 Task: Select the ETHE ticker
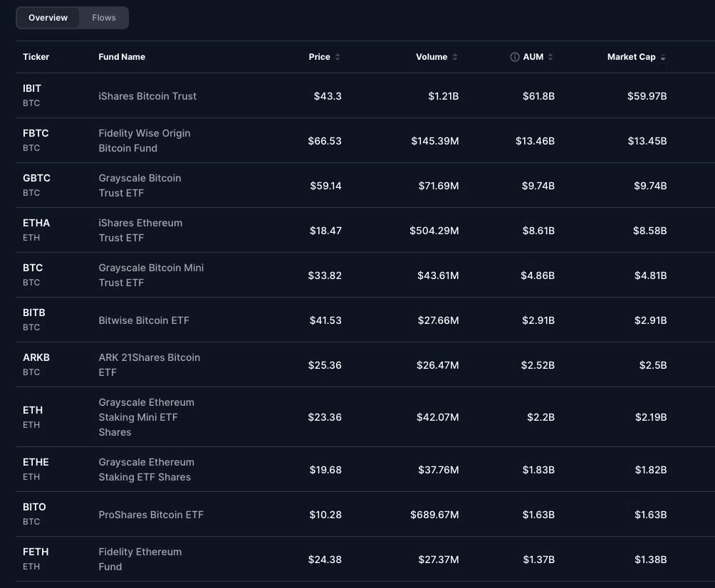pyautogui.click(x=36, y=462)
